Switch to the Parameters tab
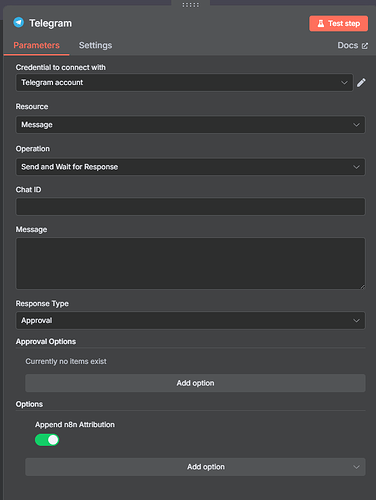The height and width of the screenshot is (500, 376). point(36,45)
